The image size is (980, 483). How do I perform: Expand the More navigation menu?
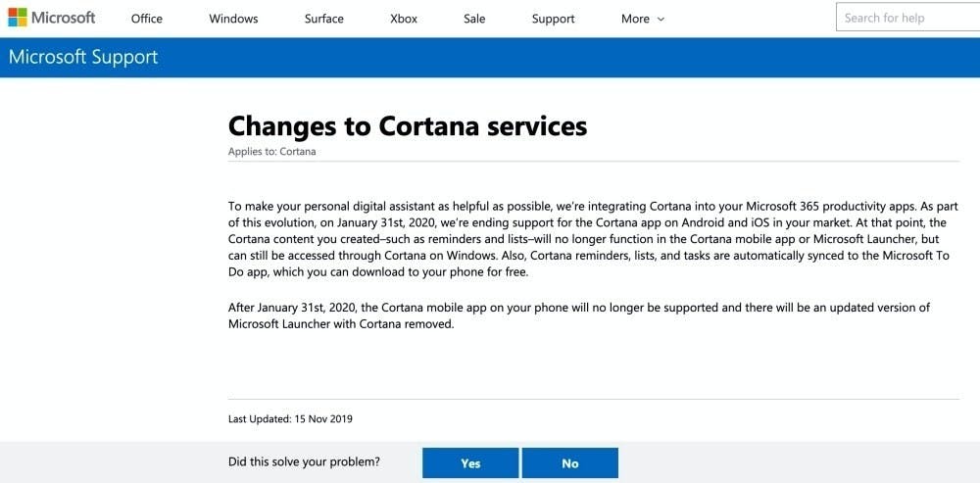click(x=635, y=19)
